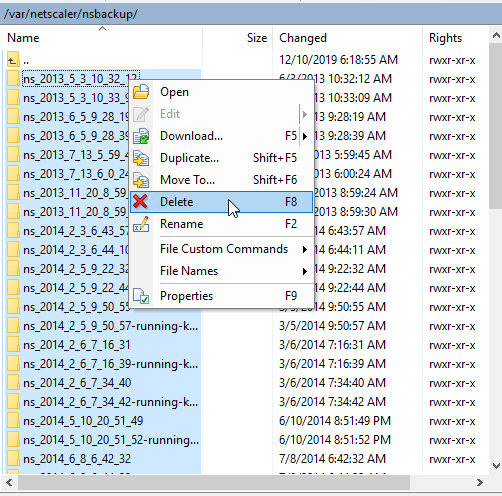The image size is (502, 496).
Task: Select folder ns_2014_5_10_20_51_52-running...
Action: click(111, 440)
